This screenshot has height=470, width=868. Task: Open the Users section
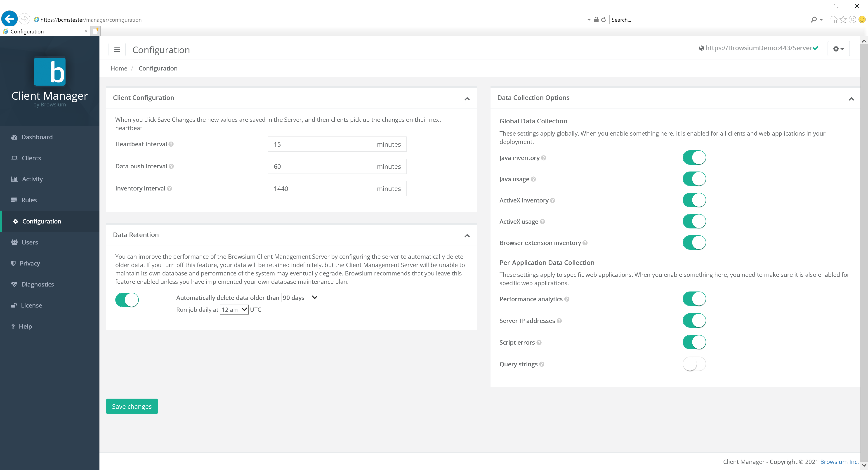pyautogui.click(x=30, y=242)
